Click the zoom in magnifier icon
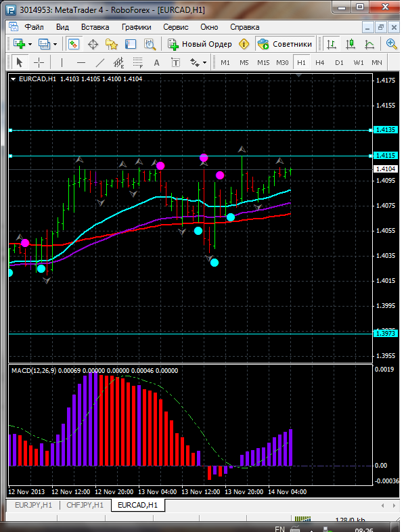The image size is (406, 532). 392,44
